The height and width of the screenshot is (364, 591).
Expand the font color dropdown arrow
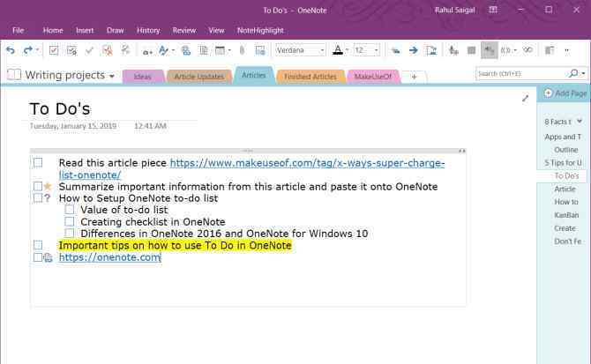(x=347, y=50)
